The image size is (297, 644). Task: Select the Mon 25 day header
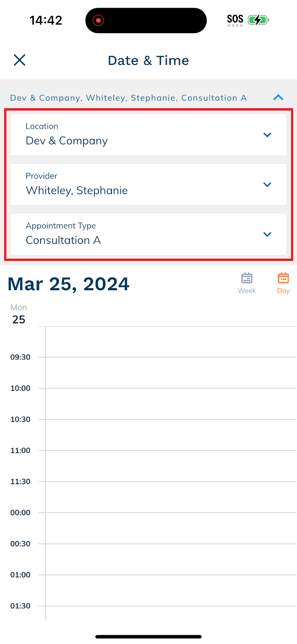[19, 314]
